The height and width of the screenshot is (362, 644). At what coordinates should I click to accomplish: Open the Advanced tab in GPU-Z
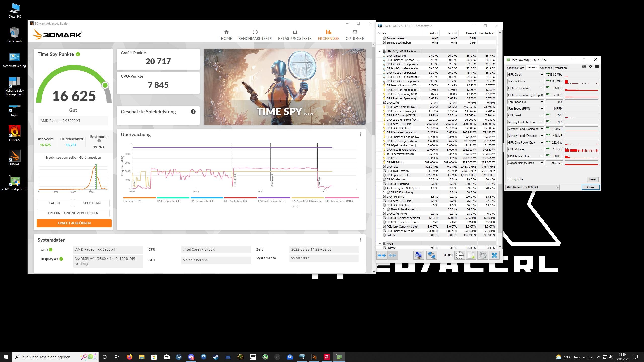pos(546,68)
